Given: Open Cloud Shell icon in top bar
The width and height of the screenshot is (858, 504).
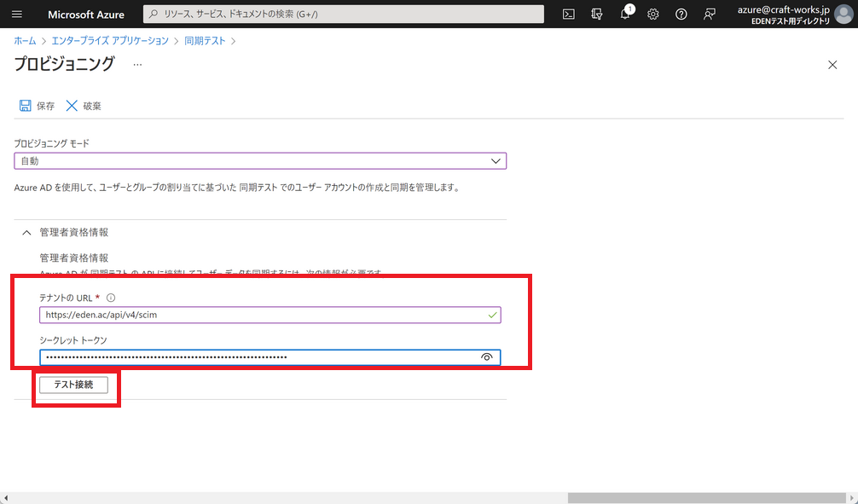Looking at the screenshot, I should tap(569, 14).
